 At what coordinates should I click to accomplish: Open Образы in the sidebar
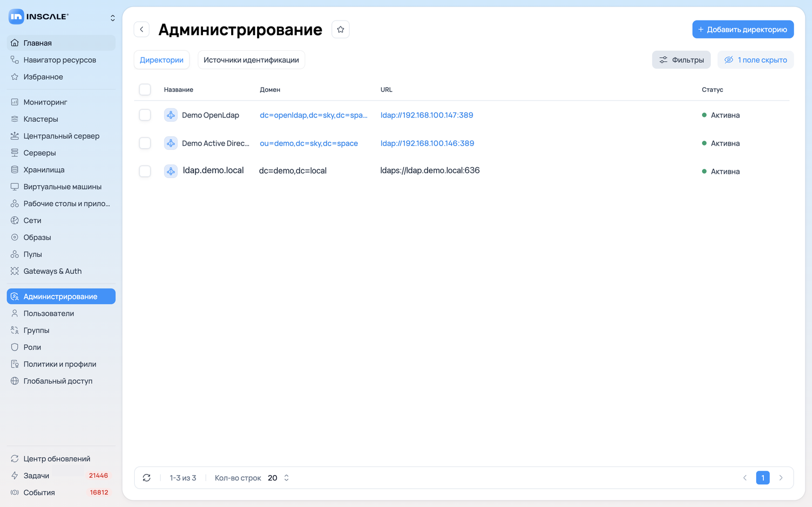click(x=61, y=237)
